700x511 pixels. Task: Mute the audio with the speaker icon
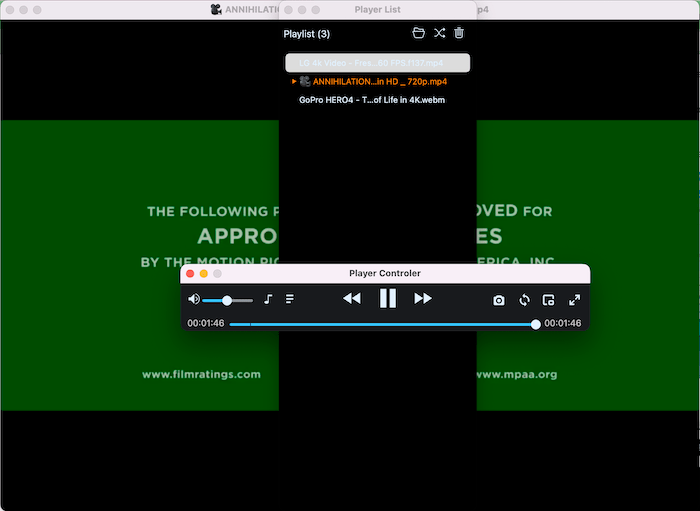point(194,300)
